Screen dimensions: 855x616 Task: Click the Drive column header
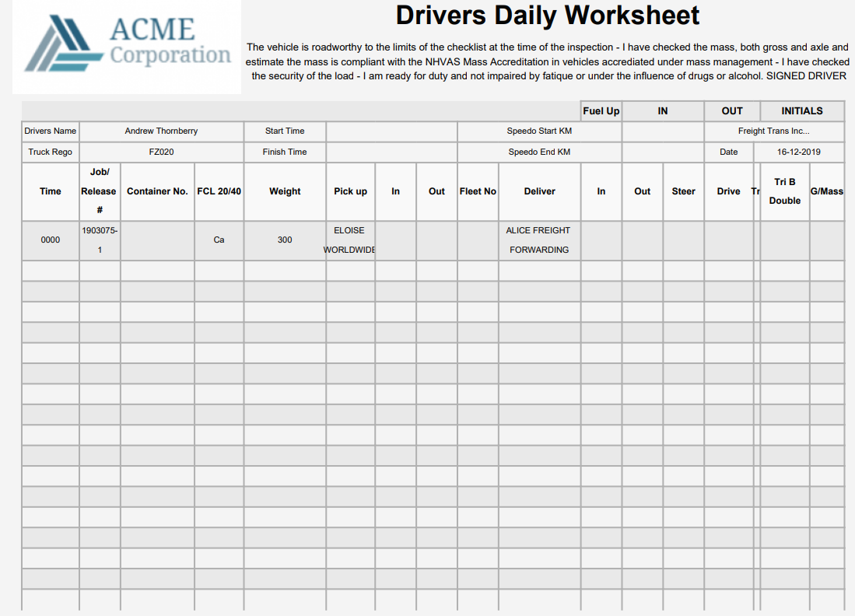(x=728, y=191)
